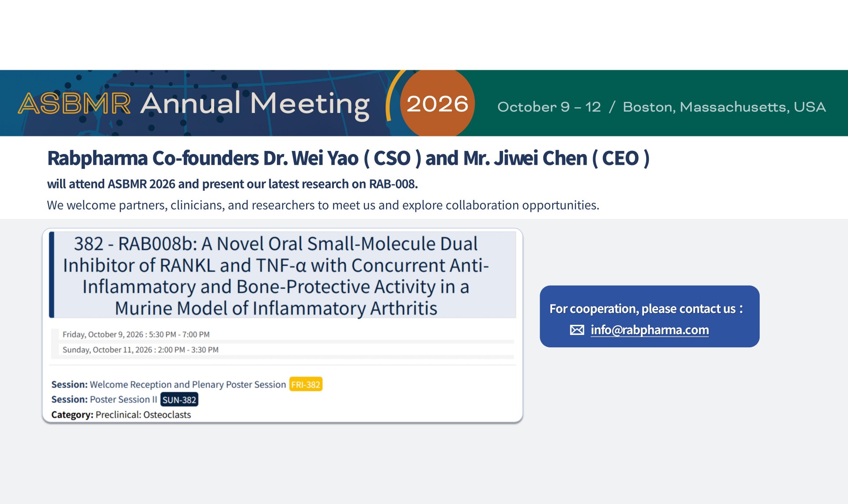The height and width of the screenshot is (504, 848).
Task: Click the Sunday, October 11, 2026 time slot
Action: point(140,350)
